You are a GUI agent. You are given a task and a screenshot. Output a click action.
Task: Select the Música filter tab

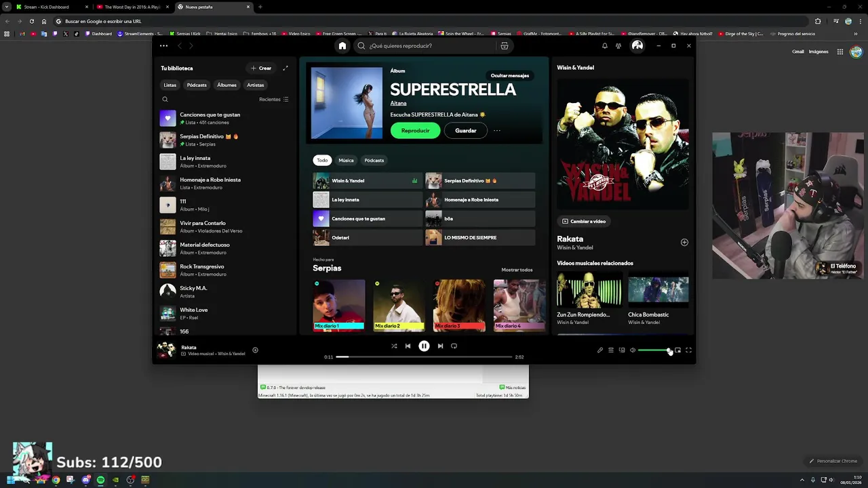(x=346, y=160)
